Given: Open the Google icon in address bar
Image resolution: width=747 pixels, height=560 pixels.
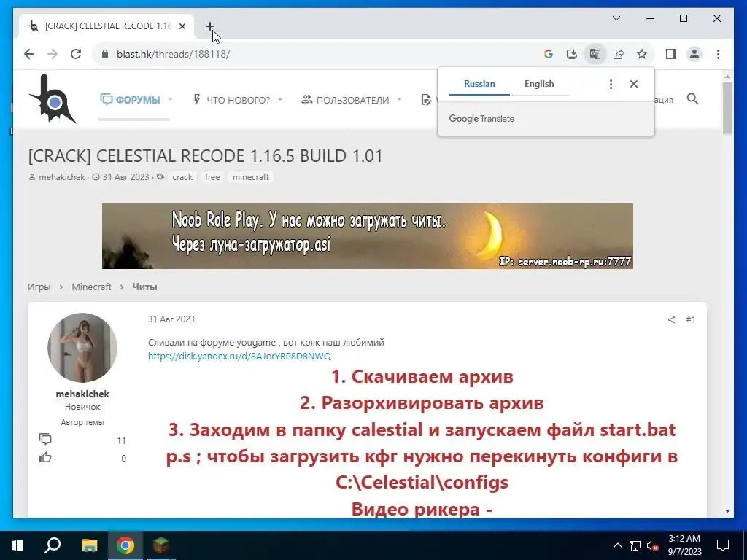Looking at the screenshot, I should [549, 54].
